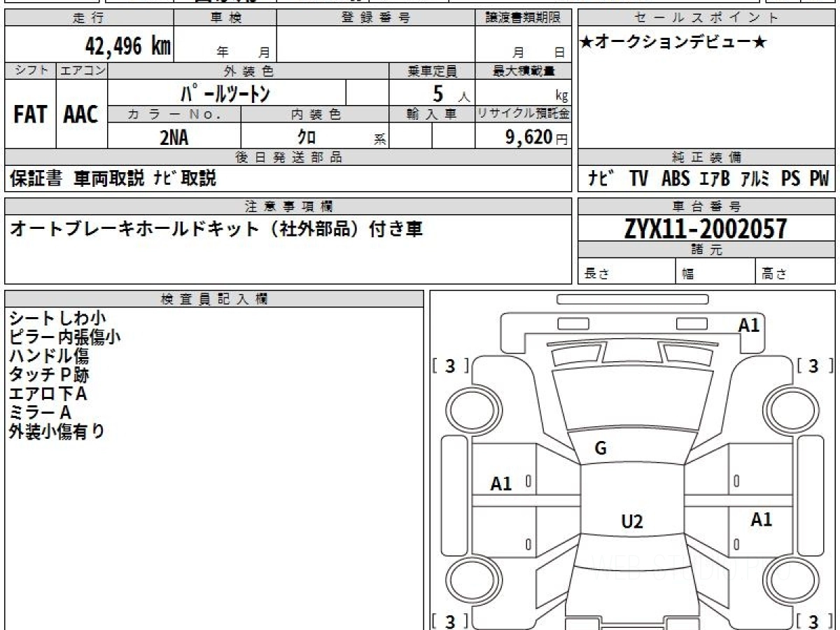This screenshot has width=840, height=630.
Task: Click the 諸元 specifications header
Action: pyautogui.click(x=706, y=249)
